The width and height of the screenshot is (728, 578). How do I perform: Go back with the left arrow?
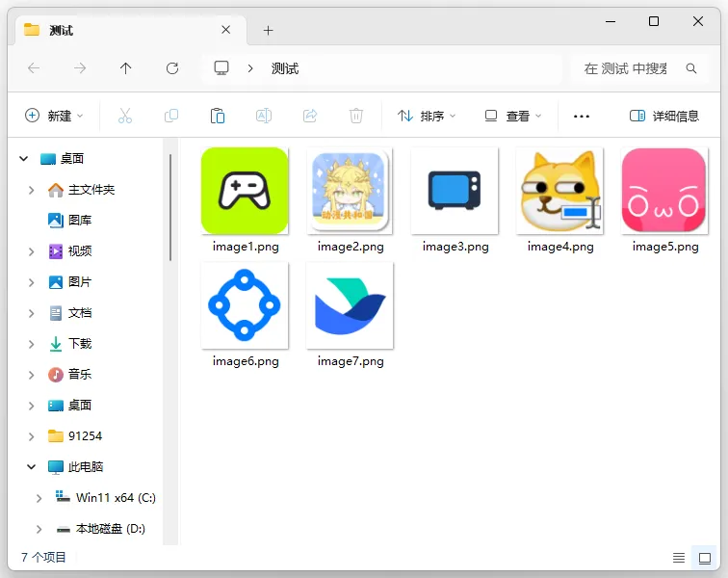coord(34,68)
